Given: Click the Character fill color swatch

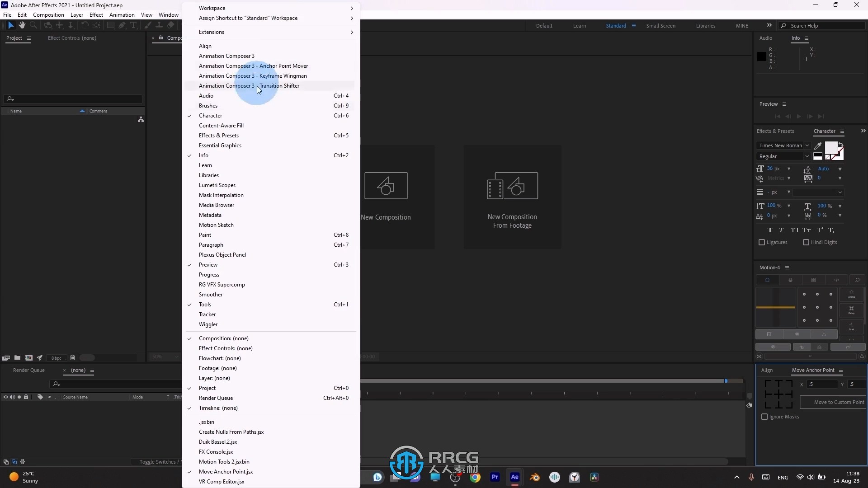Looking at the screenshot, I should (x=831, y=148).
